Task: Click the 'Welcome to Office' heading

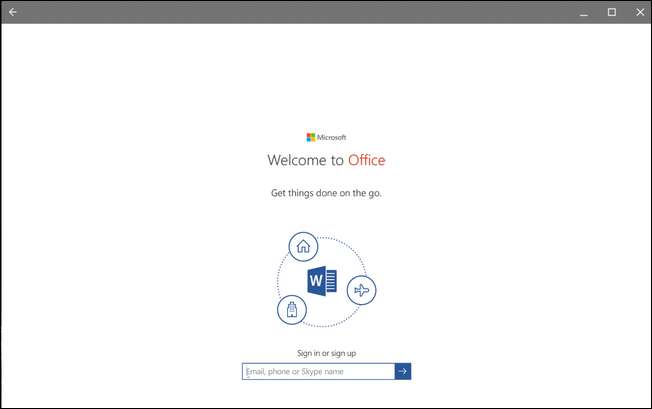Action: point(326,160)
